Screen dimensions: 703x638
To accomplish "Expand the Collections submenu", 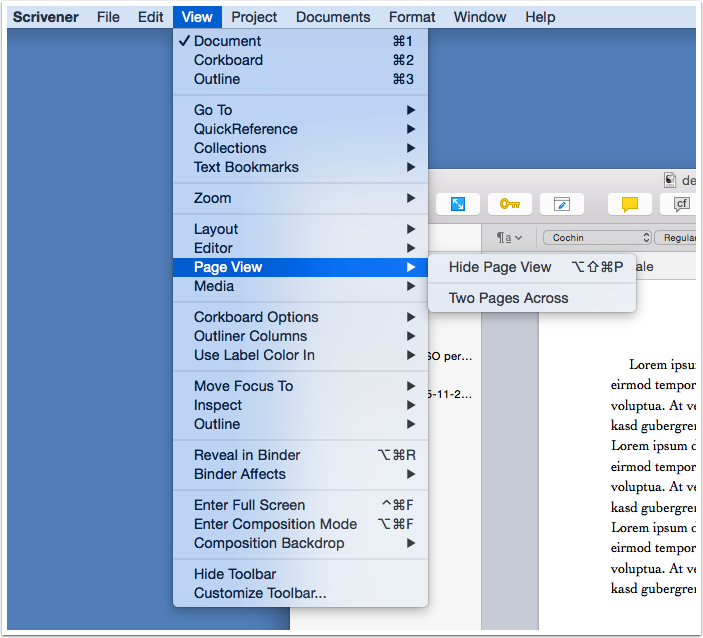I will [x=300, y=148].
